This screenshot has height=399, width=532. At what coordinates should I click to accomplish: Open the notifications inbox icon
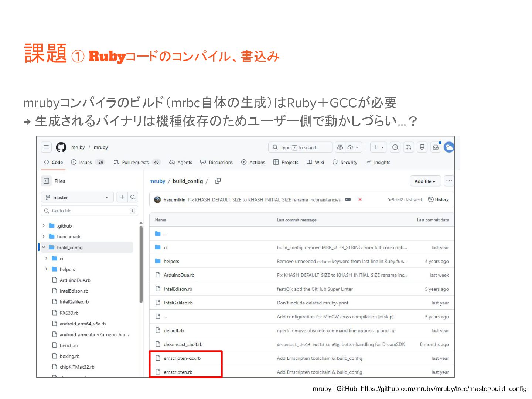click(436, 147)
